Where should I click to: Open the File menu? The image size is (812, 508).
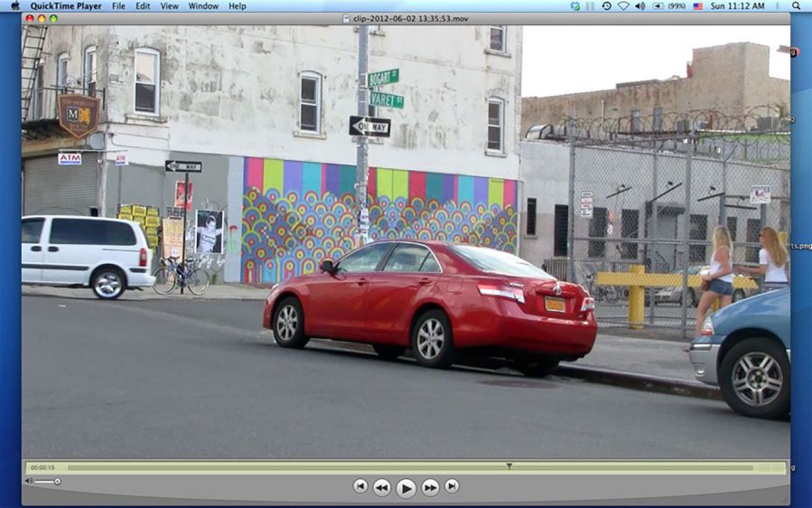point(118,6)
